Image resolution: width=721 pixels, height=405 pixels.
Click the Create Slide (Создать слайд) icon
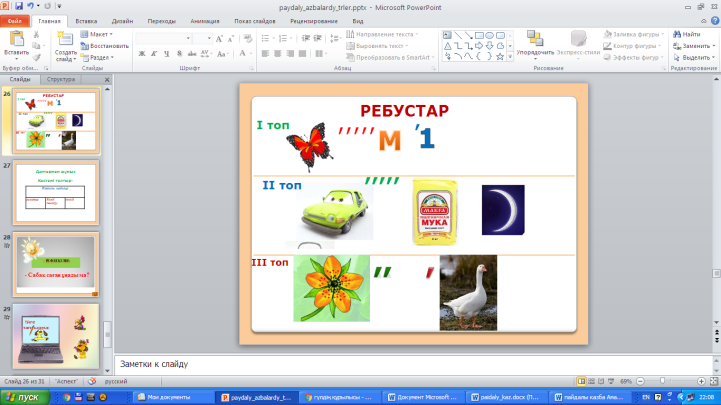[x=65, y=40]
